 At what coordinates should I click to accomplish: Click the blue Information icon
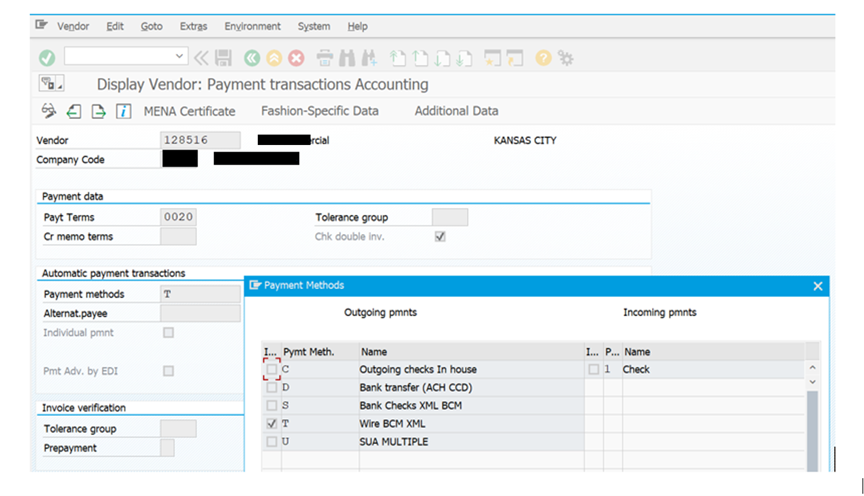(x=124, y=111)
